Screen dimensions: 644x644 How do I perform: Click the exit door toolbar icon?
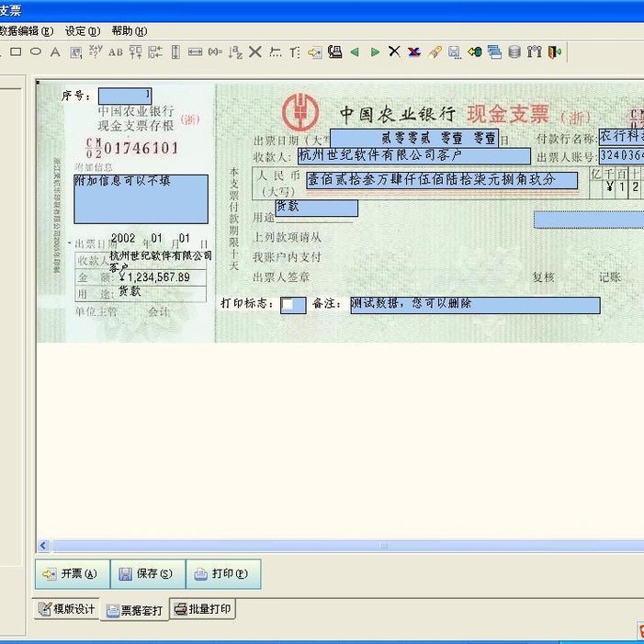[x=555, y=51]
